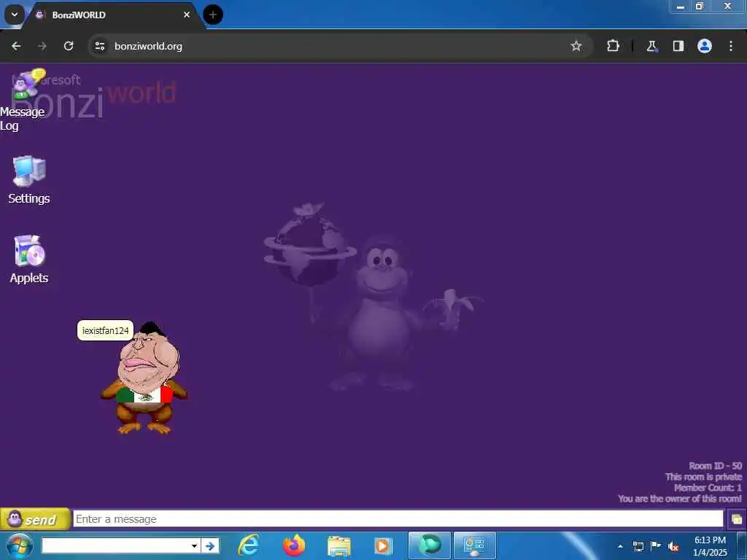View site information icon in address bar
The width and height of the screenshot is (747, 560).
99,46
